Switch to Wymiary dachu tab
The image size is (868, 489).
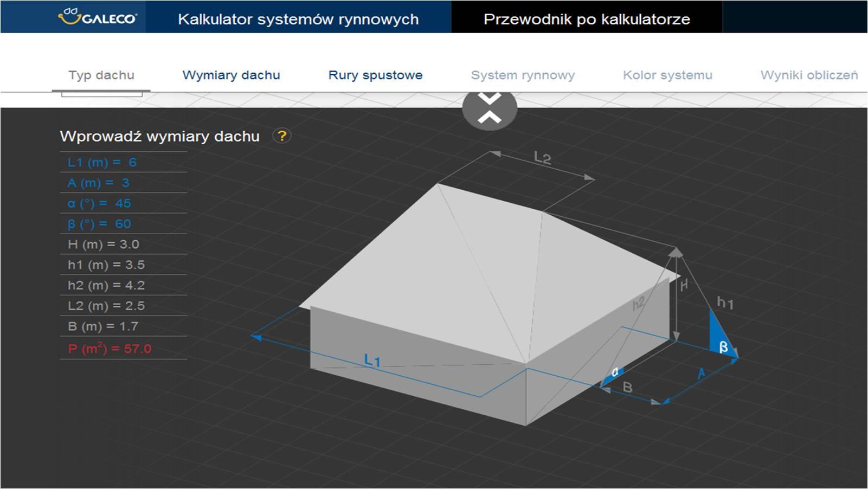coord(231,75)
